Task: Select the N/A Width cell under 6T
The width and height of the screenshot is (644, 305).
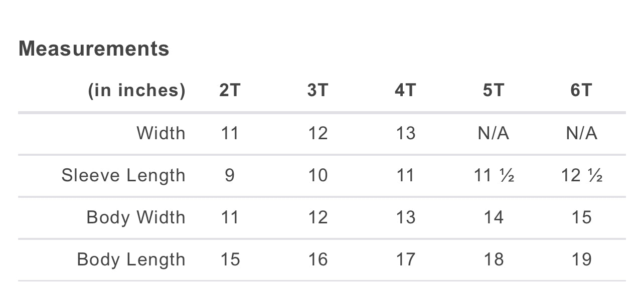Action: point(581,133)
